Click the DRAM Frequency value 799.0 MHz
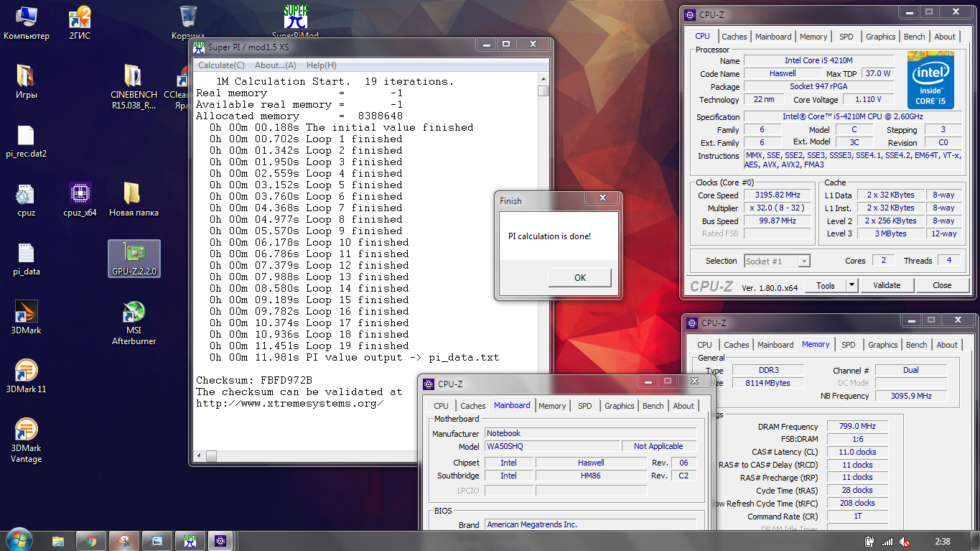This screenshot has height=551, width=980. [x=857, y=427]
